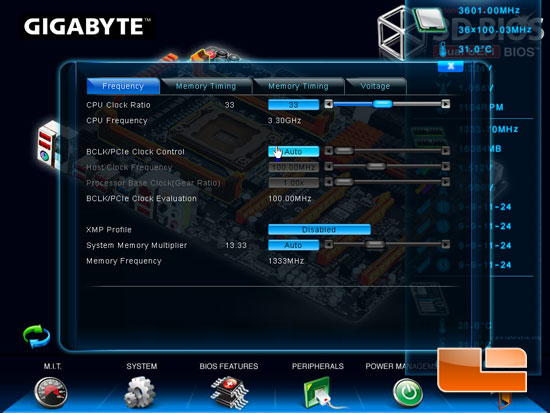Click Processor Base Clock slider right arrow
Viewport: 550px width, 413px height.
tap(445, 182)
